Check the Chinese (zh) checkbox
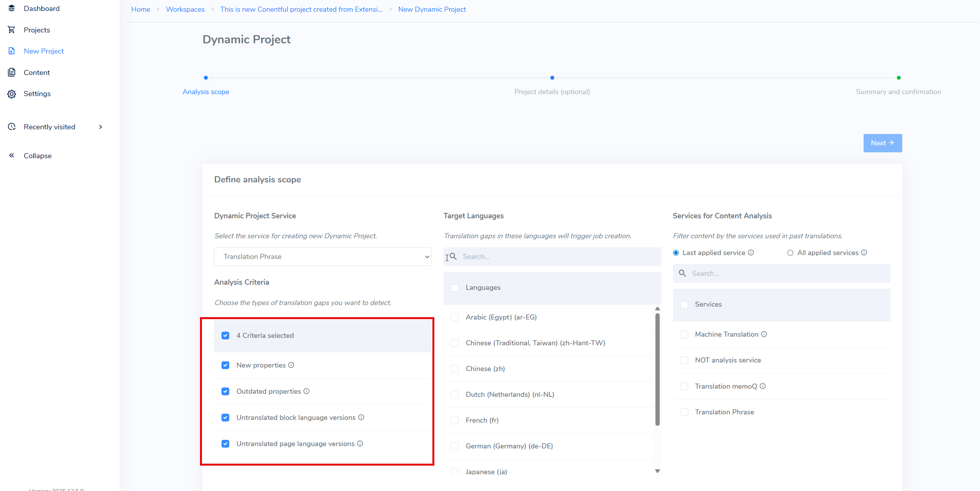980x491 pixels. [x=455, y=369]
